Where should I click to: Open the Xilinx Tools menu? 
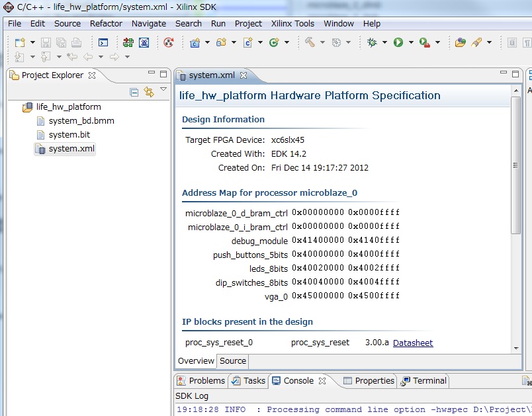(292, 23)
